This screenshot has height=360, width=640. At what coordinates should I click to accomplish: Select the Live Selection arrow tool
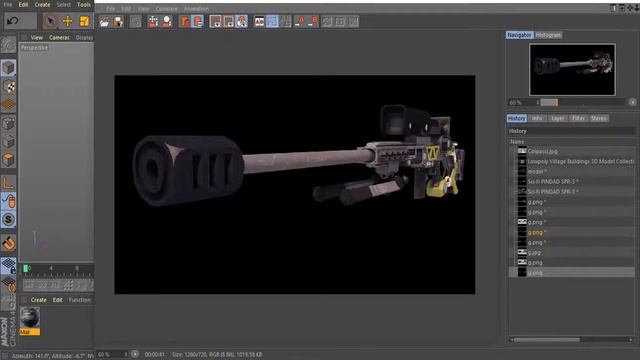tap(51, 21)
